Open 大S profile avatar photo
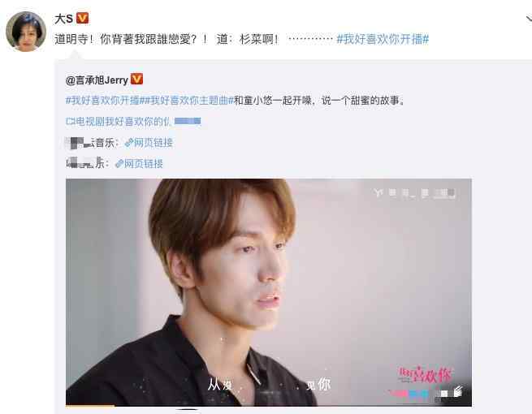 (26, 32)
